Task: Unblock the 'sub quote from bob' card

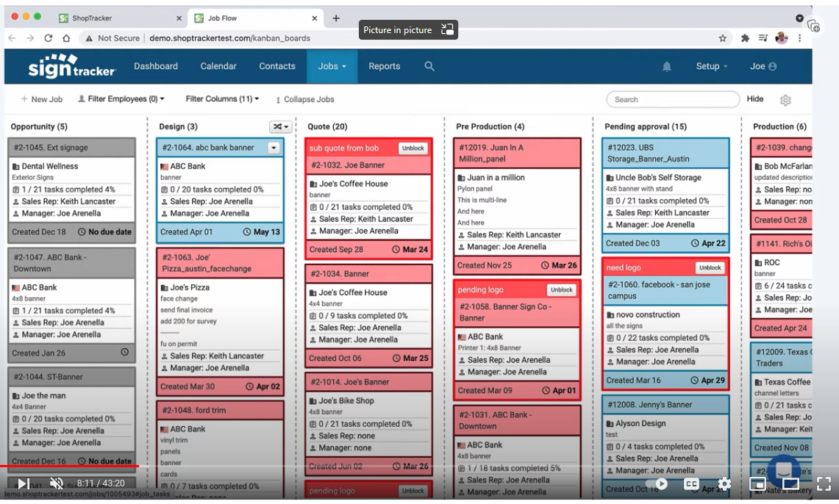Action: coord(413,148)
